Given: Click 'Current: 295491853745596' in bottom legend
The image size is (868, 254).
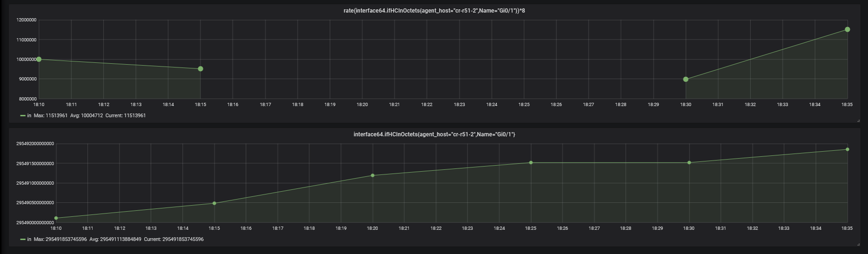Looking at the screenshot, I should (174, 239).
